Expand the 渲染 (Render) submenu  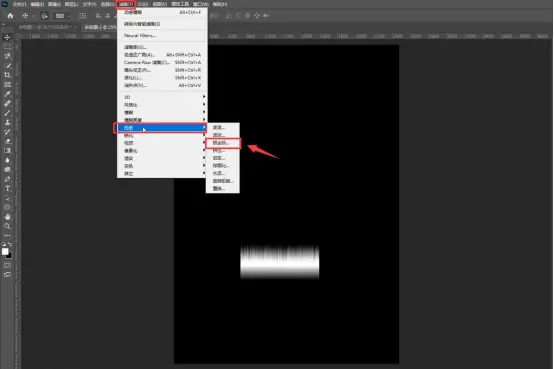tap(162, 158)
